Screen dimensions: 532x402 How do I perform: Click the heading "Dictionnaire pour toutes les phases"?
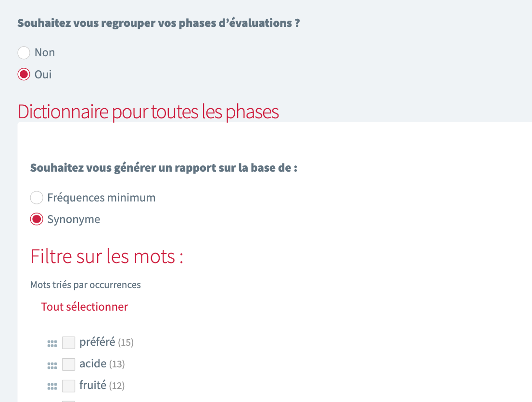(x=148, y=112)
